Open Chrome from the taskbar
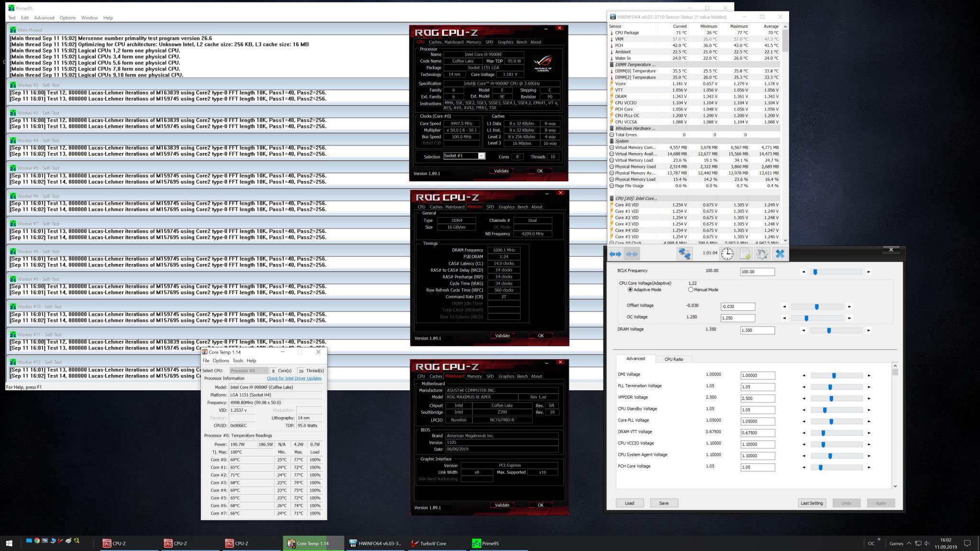Viewport: 980px width, 551px height. coord(36,541)
